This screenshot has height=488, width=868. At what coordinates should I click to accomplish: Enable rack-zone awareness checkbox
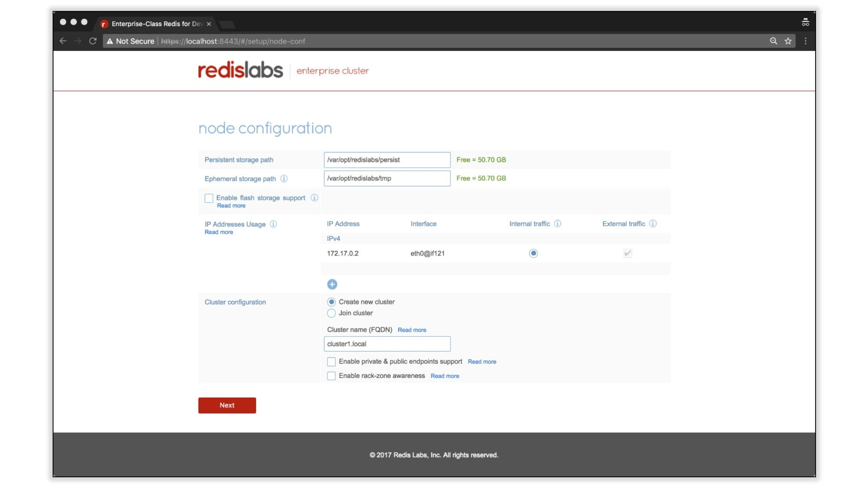click(x=331, y=376)
